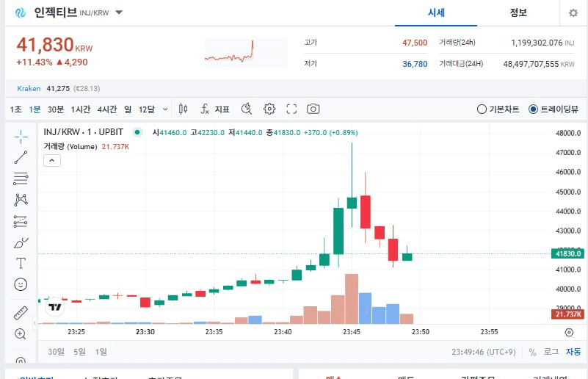
Task: Select the 일 daily interval
Action: tap(128, 109)
